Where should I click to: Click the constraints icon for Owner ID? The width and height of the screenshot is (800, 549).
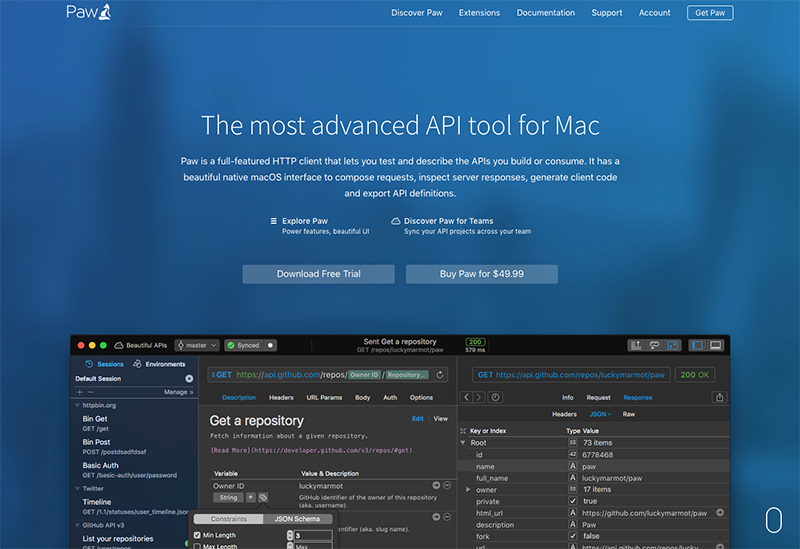(263, 497)
